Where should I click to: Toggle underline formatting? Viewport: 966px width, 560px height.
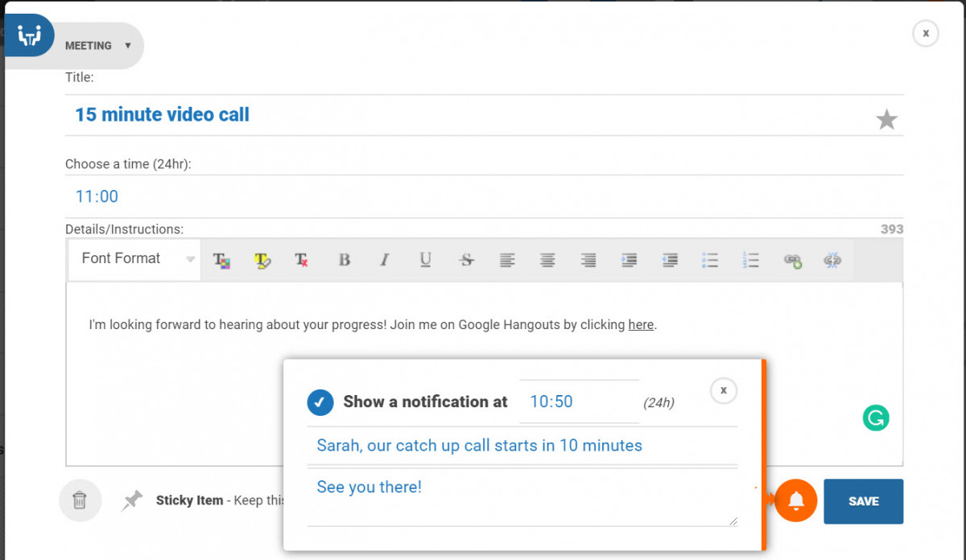coord(425,260)
